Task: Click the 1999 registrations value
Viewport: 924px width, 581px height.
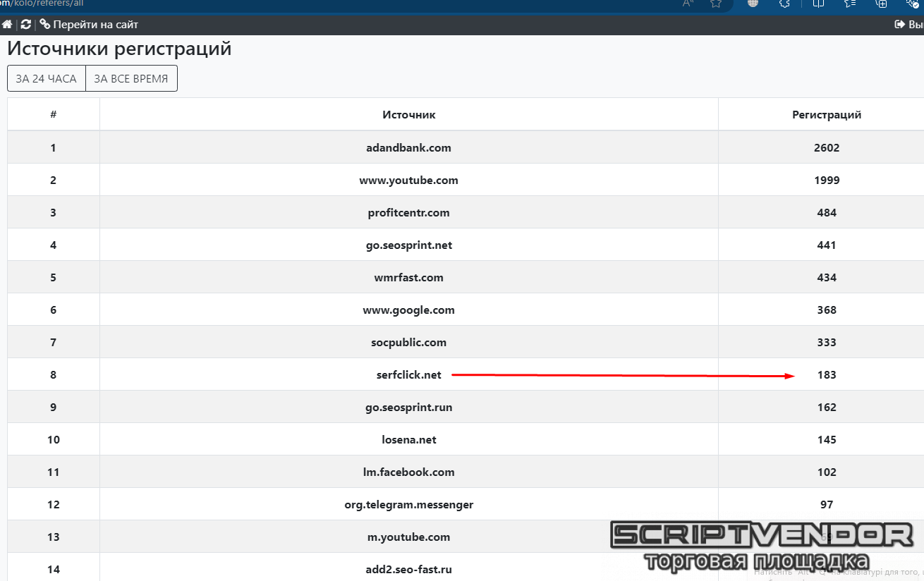Action: click(827, 181)
